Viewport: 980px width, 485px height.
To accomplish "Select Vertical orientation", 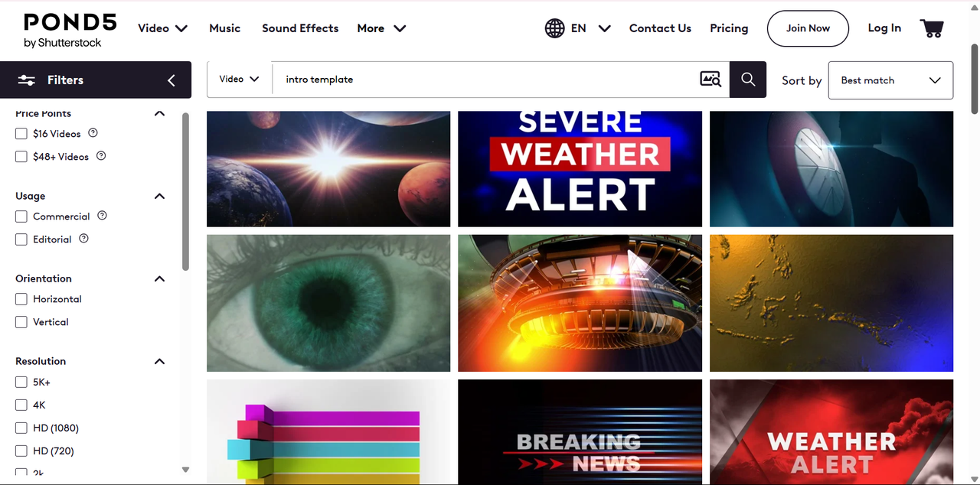I will coord(21,322).
